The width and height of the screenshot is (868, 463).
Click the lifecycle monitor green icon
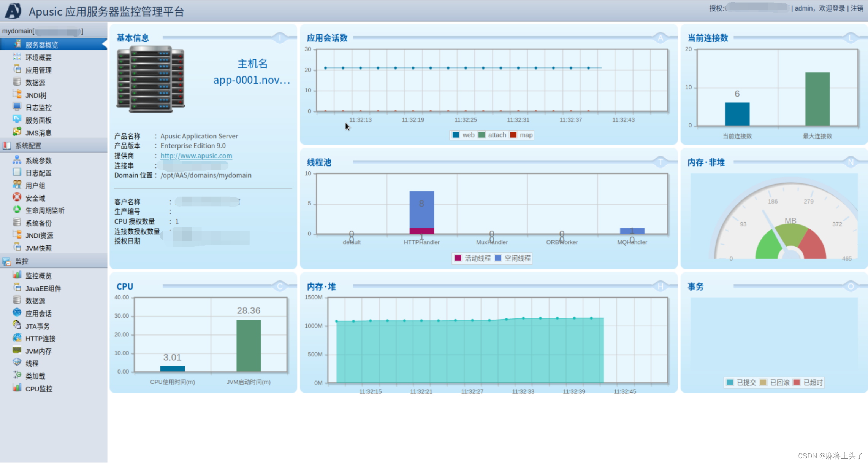(x=17, y=210)
